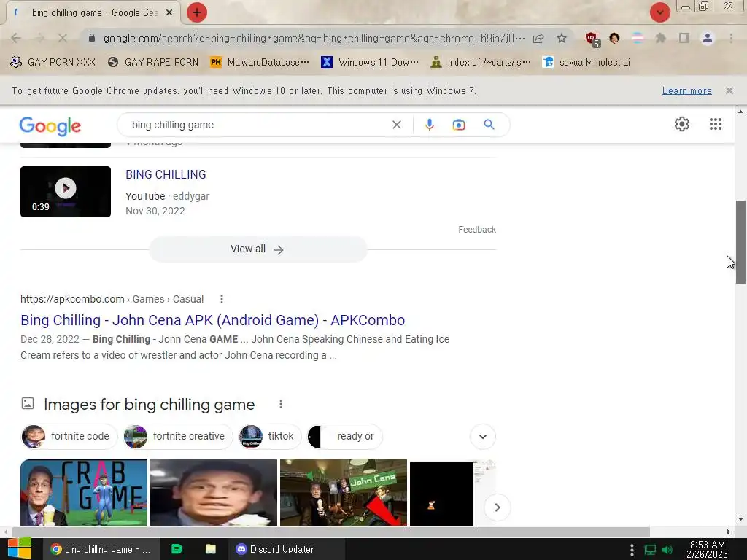Open the 'CRAB GAME' image thumbnail
Screen dimensions: 747x560
(84, 492)
